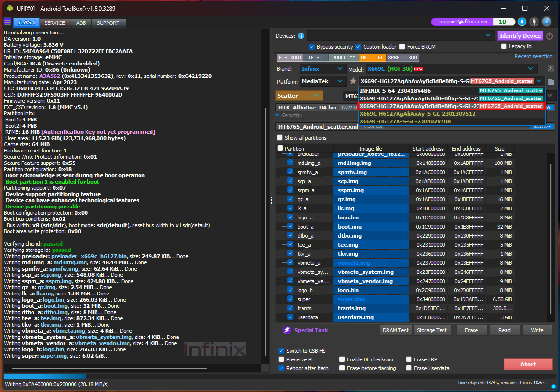Image resolution: width=560 pixels, height=392 pixels.
Task: Click the Recent selection link
Action: coord(533,56)
